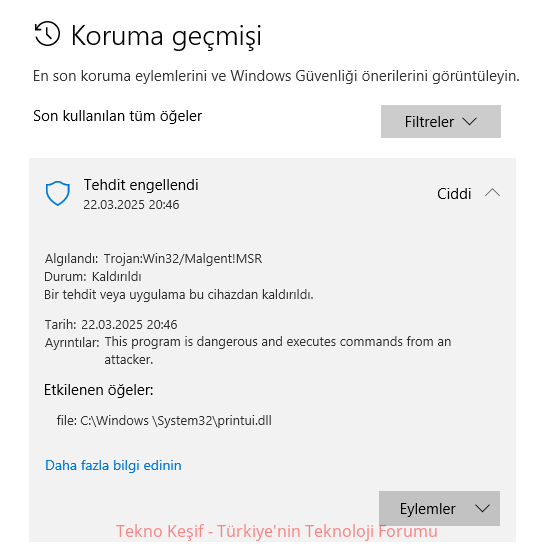Viewport: 553px width, 552px height.
Task: Open the Daha fazla bilgi edinin link
Action: (x=113, y=465)
